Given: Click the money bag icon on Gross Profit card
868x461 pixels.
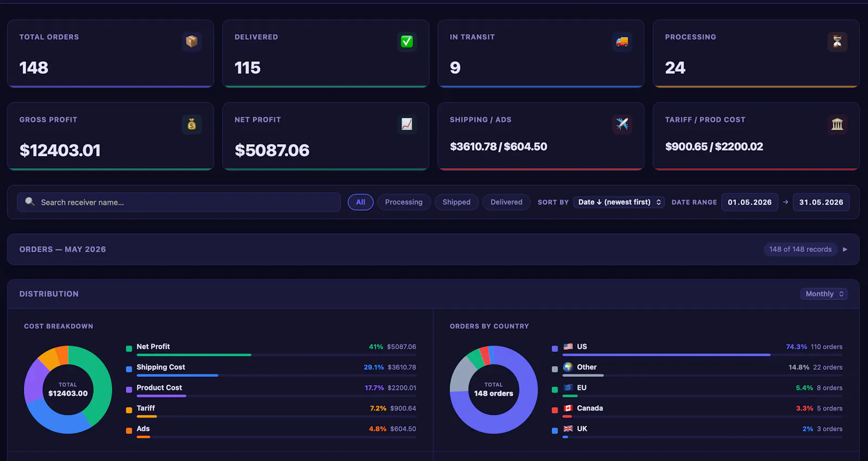Looking at the screenshot, I should [192, 124].
